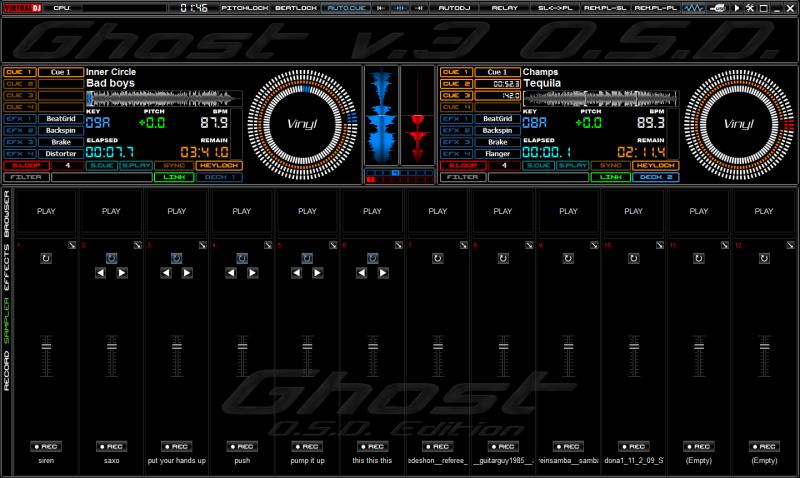Click the left deck Vinyl jog wheel
The width and height of the screenshot is (800, 478).
tap(302, 124)
